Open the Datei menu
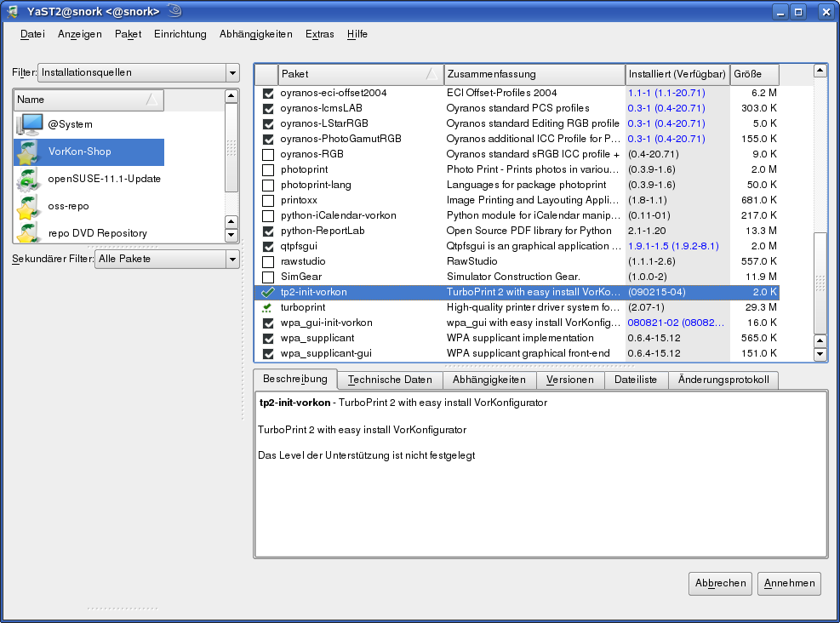 click(32, 34)
